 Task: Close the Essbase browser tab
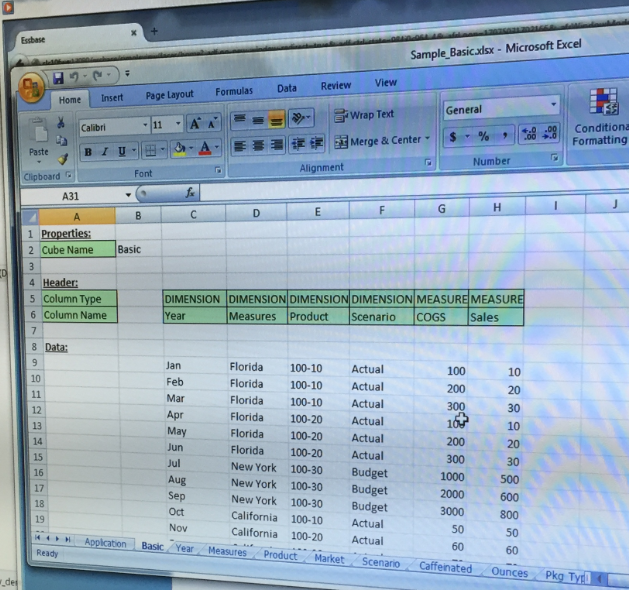pos(134,33)
